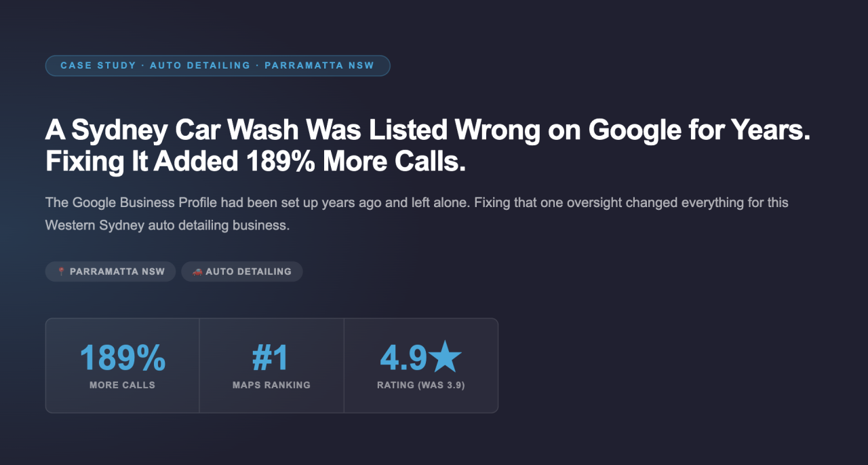Image resolution: width=868 pixels, height=465 pixels.
Task: Select the AUTO DETAILING tag label below the intro
Action: 248,272
